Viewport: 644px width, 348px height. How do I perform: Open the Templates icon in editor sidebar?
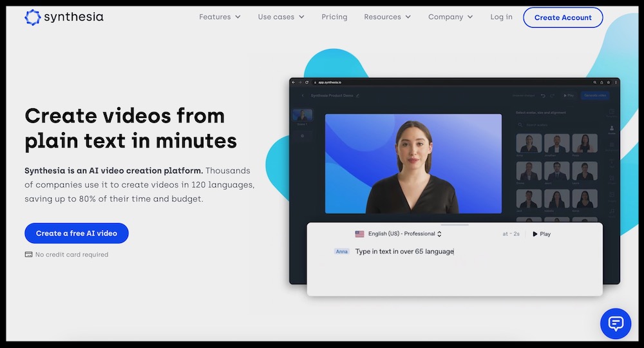pos(612,113)
